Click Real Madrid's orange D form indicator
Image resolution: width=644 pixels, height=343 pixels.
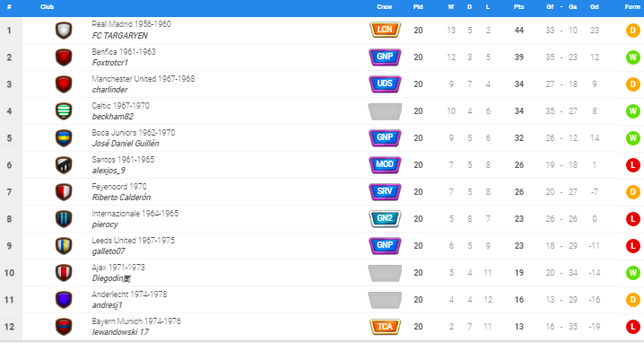coord(633,30)
